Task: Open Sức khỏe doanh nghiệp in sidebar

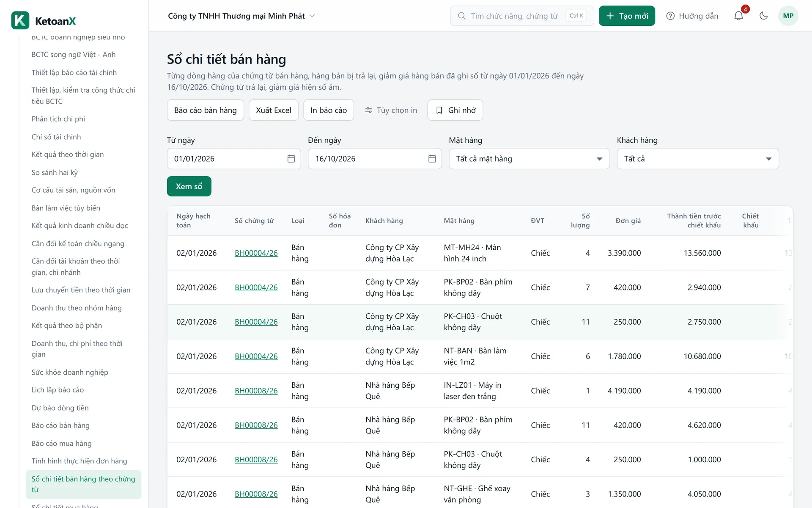Action: coord(70,372)
